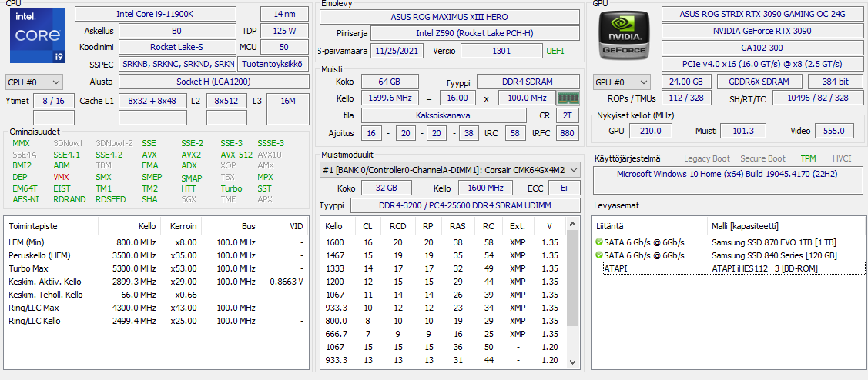Select the Intel Core i9-11900K name field
The width and height of the screenshot is (868, 380).
[155, 14]
